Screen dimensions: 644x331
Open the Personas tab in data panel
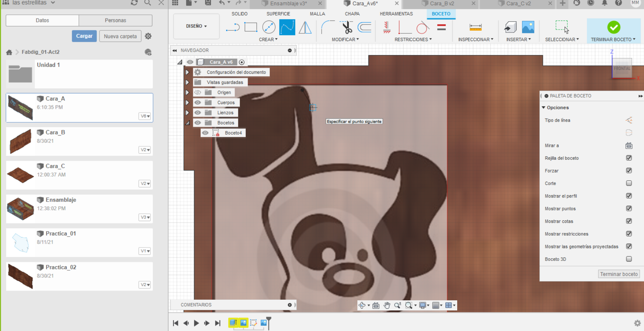[x=115, y=20]
